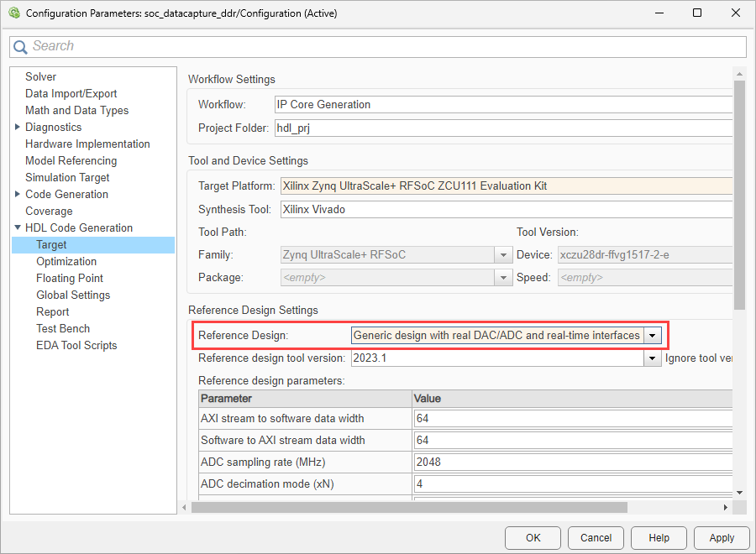Screen dimensions: 756x554
Task: Open the Reference Design dropdown arrow
Action: (653, 335)
